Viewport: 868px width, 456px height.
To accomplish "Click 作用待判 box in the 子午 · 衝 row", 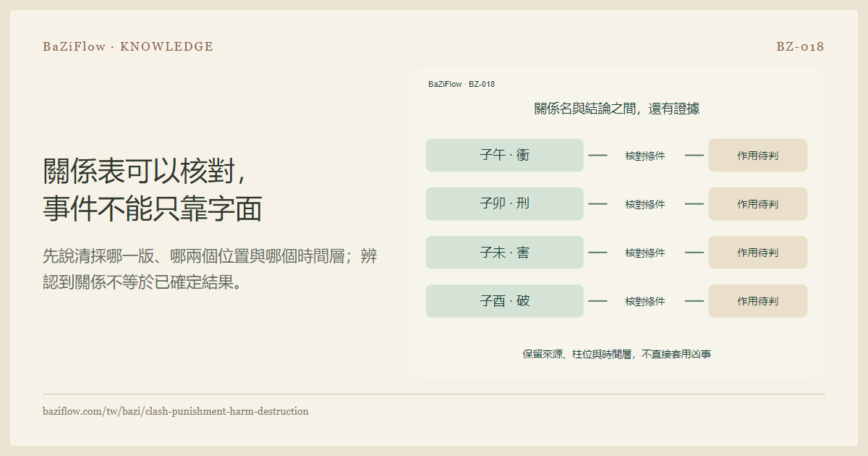I will [757, 155].
